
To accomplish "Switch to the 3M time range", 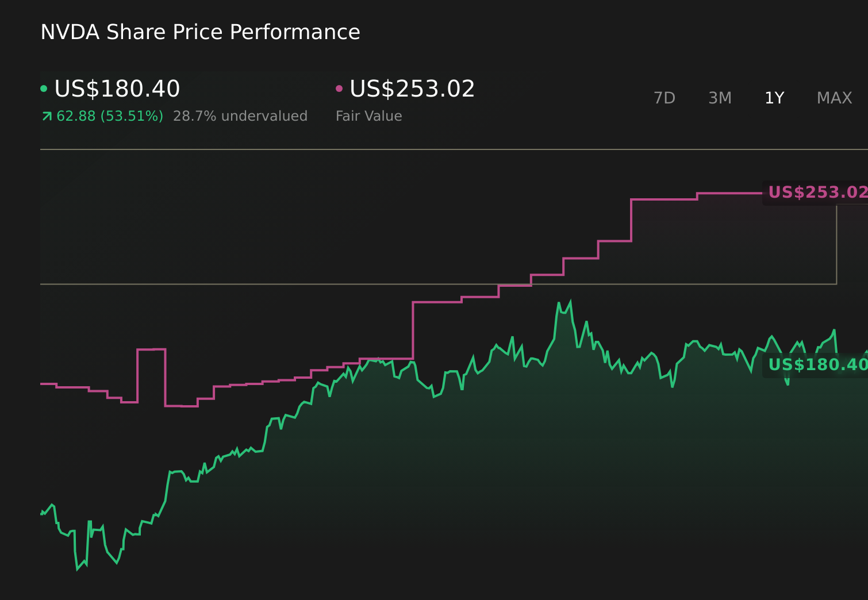I will click(x=719, y=98).
